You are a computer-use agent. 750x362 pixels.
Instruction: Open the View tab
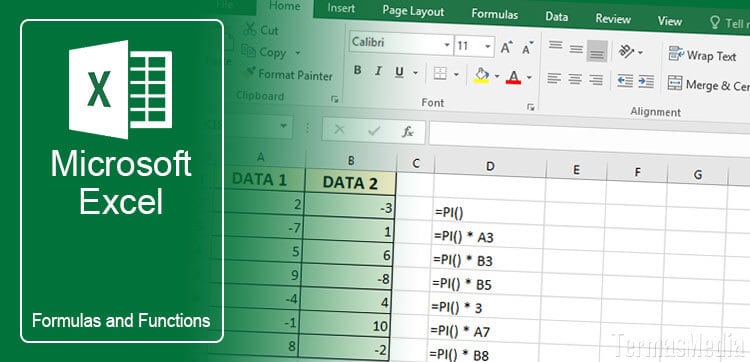click(x=670, y=21)
